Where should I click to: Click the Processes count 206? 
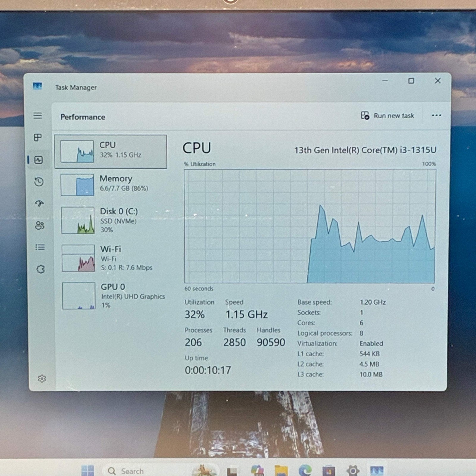click(193, 342)
